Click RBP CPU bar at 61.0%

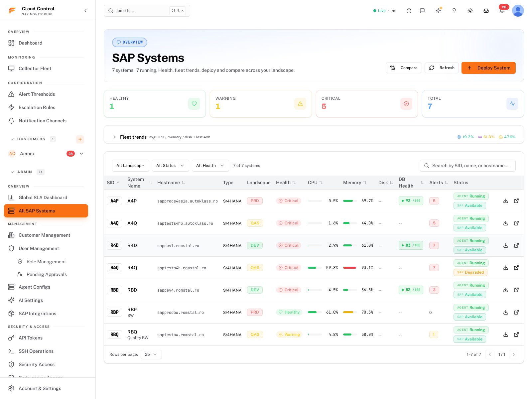point(315,312)
